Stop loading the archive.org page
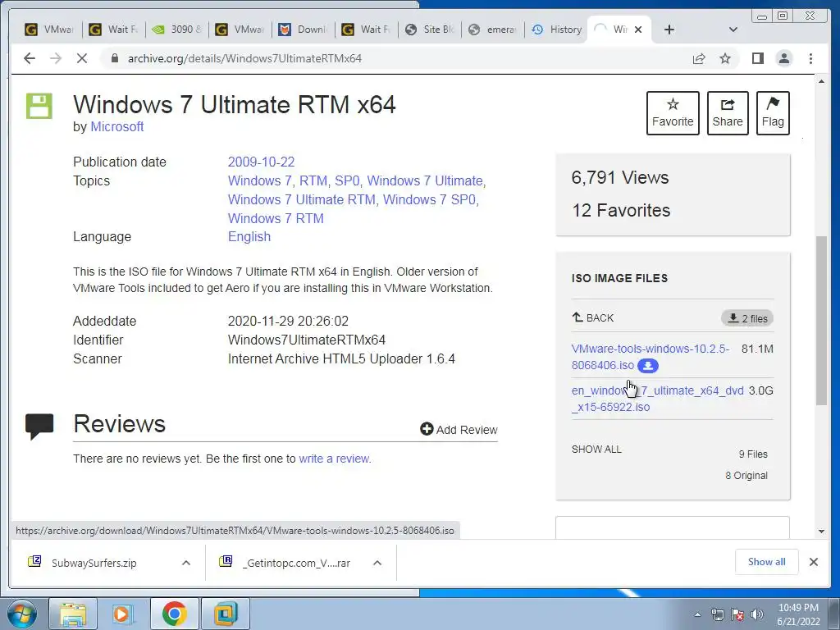This screenshot has width=840, height=630. [82, 58]
